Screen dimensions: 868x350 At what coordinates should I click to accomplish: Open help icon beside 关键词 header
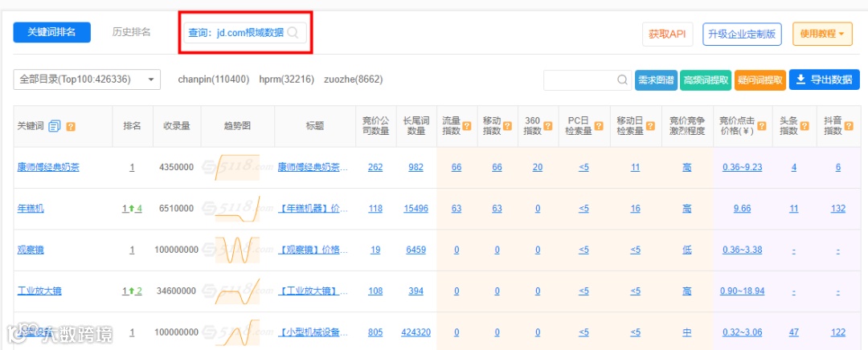(71, 127)
